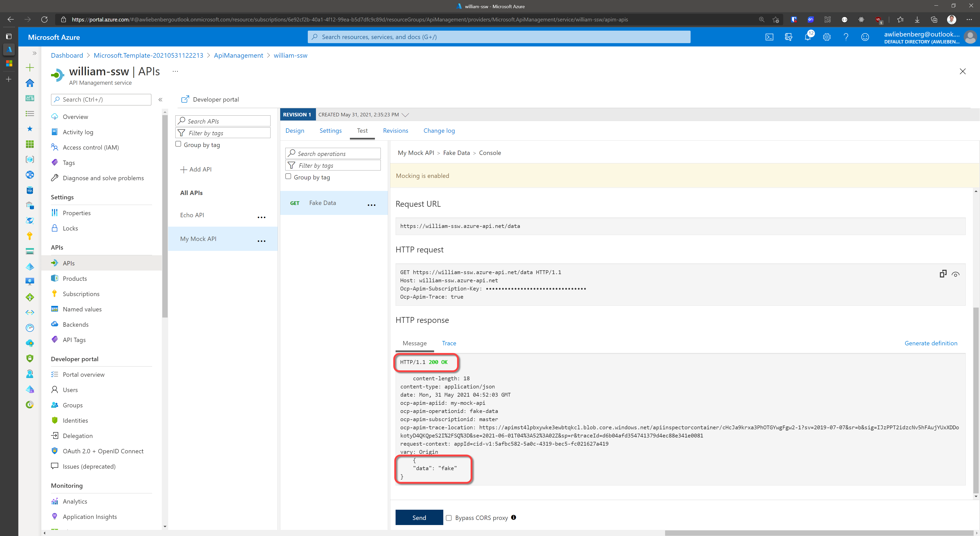
Task: Reveal the subscription key using the eye icon
Action: click(x=956, y=274)
